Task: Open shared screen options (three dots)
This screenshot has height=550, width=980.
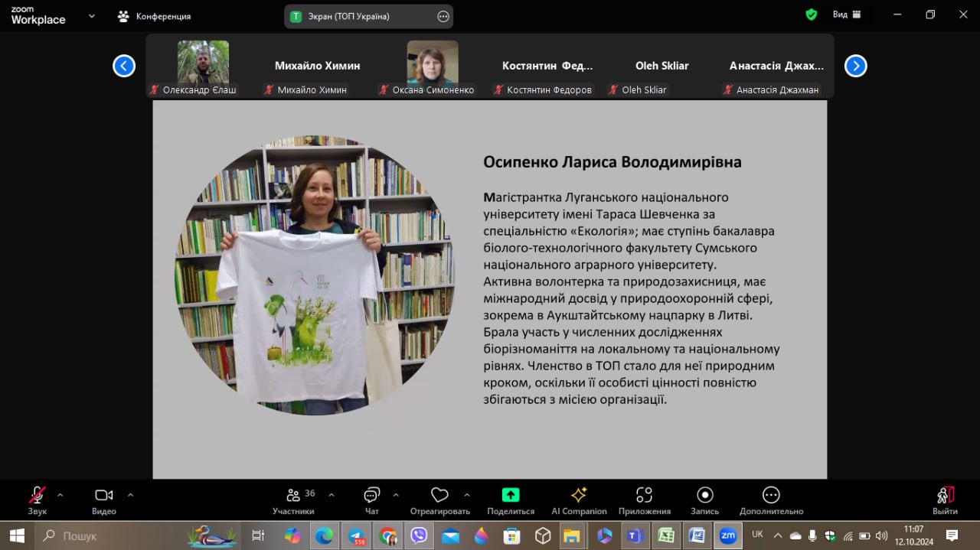Action: coord(443,16)
